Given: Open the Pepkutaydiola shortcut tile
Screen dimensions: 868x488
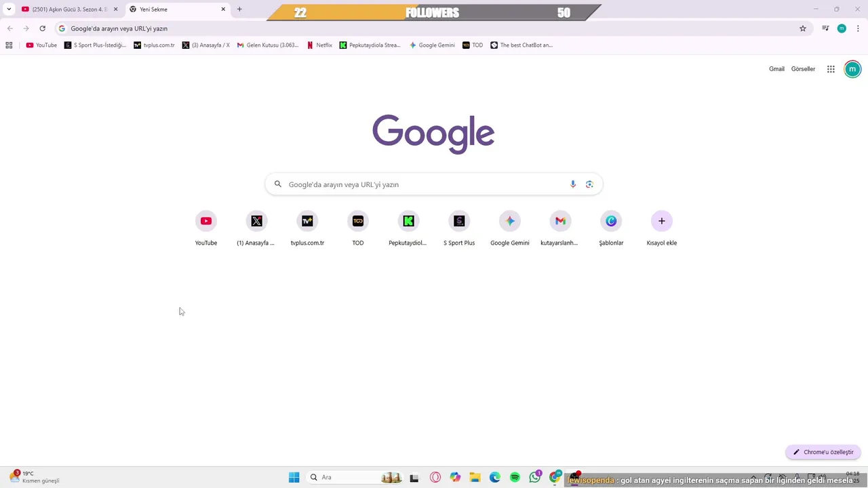Looking at the screenshot, I should [x=408, y=229].
